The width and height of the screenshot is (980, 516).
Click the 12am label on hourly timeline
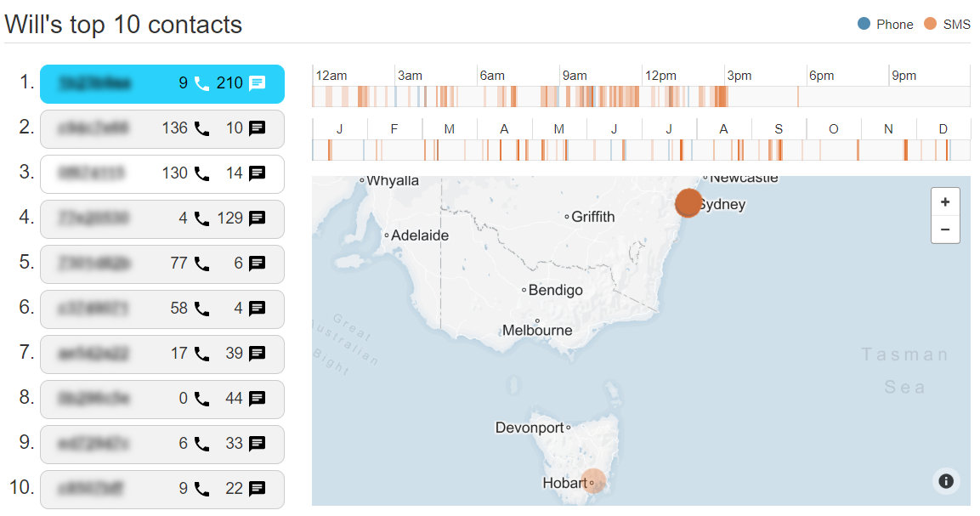tap(331, 76)
